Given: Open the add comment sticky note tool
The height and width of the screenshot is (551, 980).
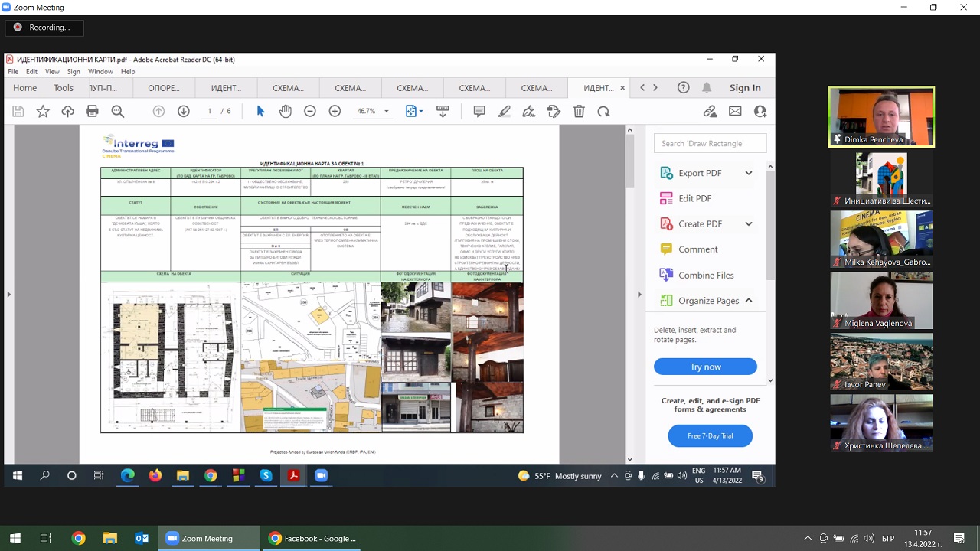Looking at the screenshot, I should click(479, 111).
